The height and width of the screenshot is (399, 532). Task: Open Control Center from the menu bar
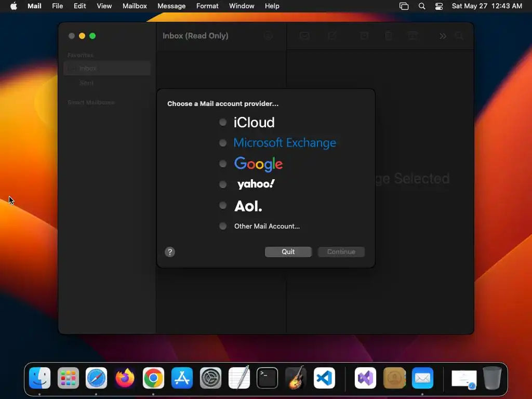click(438, 6)
